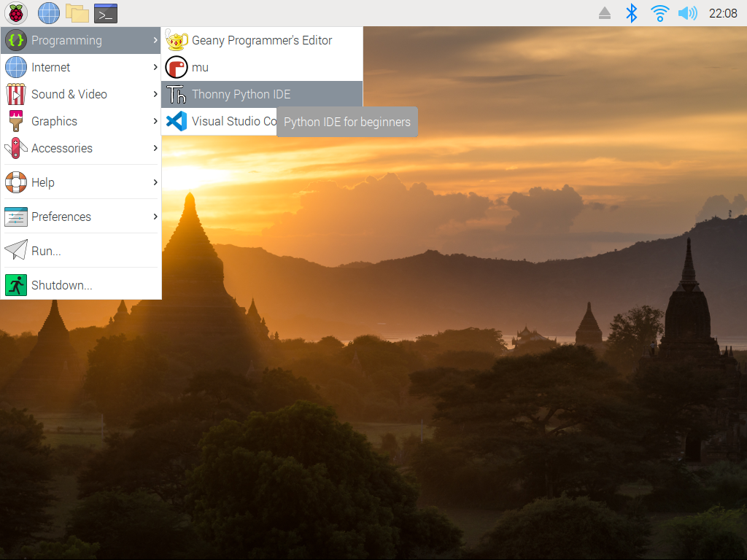Expand the Programming submenu arrow

(x=155, y=41)
